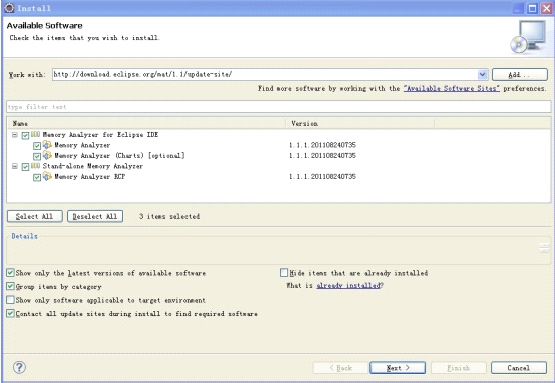Screen dimensions: 555x383
Task: Toggle Show only the latest versions checkbox
Action: (x=10, y=273)
